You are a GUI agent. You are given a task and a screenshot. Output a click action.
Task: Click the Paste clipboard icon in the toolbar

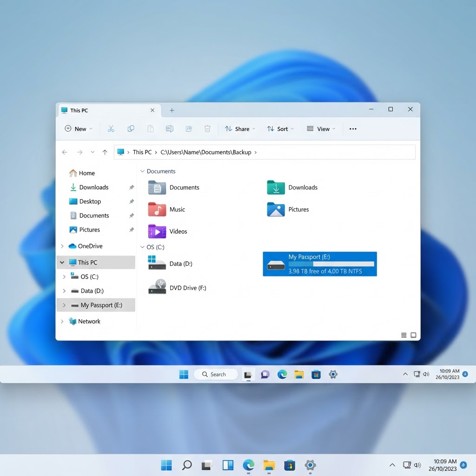coord(151,129)
